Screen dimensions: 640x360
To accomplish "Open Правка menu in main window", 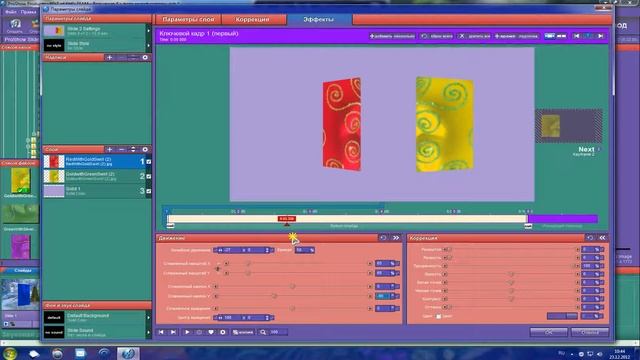I will point(28,12).
